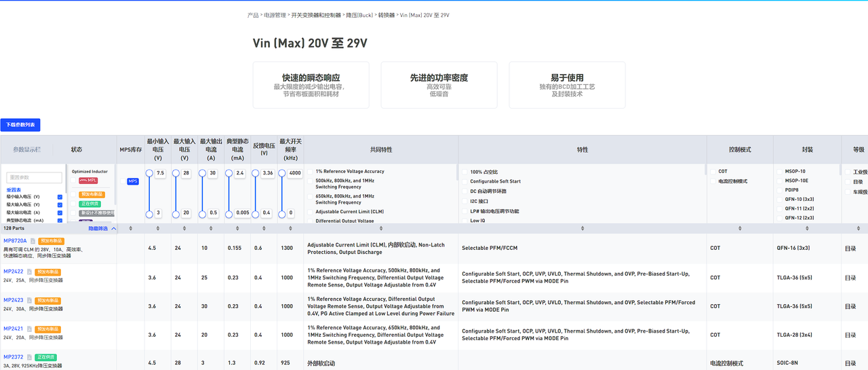
Task: Sort by 最大输出电流 column arrows
Action: click(x=210, y=229)
